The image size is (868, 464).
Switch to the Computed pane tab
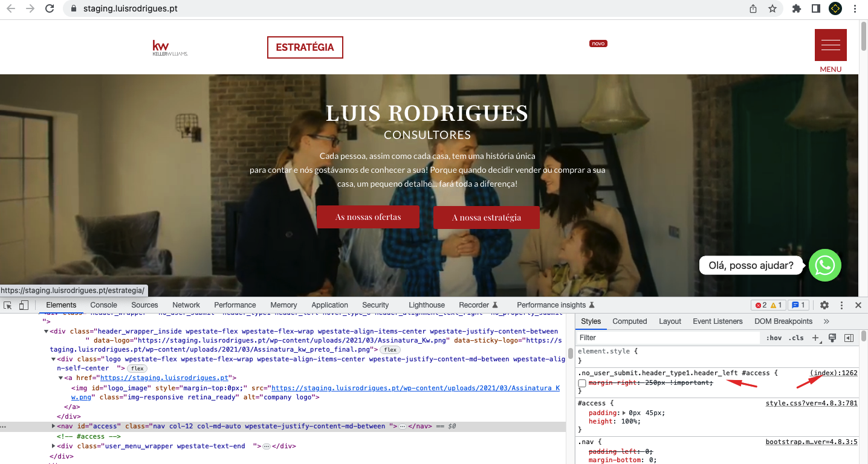pyautogui.click(x=630, y=321)
